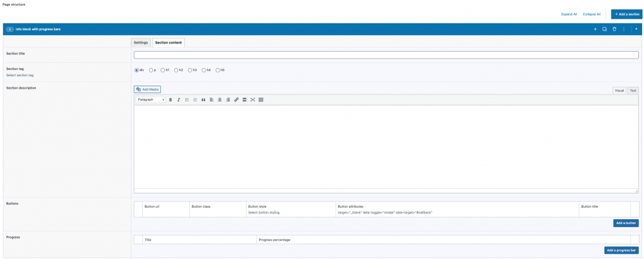This screenshot has height=260, width=644.
Task: Click inside the Section description editor area
Action: pyautogui.click(x=386, y=147)
